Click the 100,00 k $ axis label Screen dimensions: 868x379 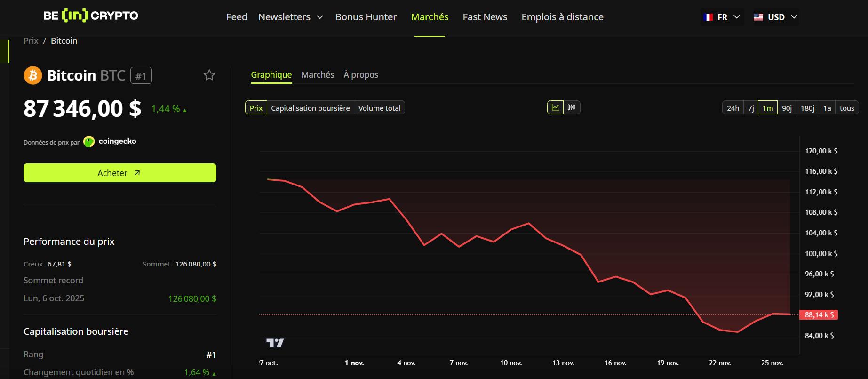(x=821, y=254)
